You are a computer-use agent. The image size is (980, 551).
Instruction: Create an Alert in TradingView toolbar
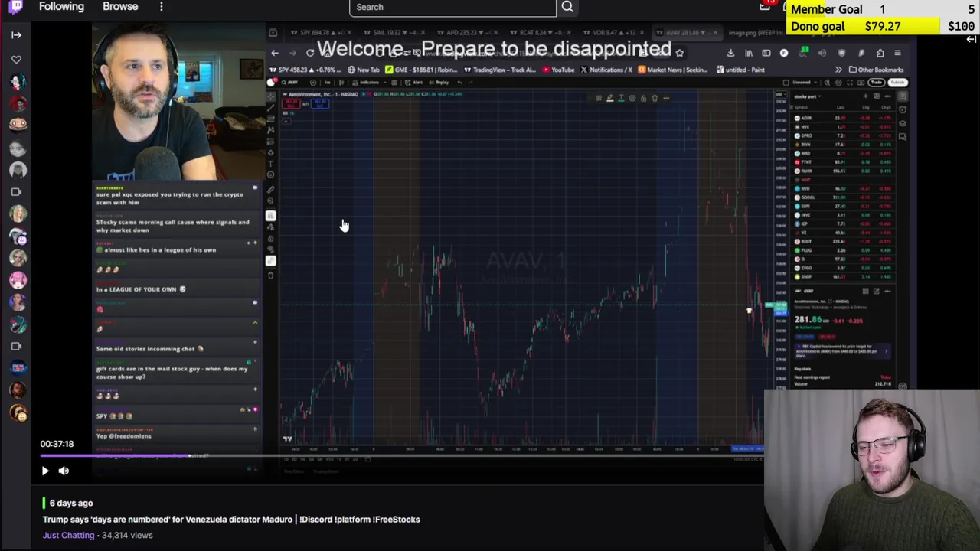(x=413, y=82)
